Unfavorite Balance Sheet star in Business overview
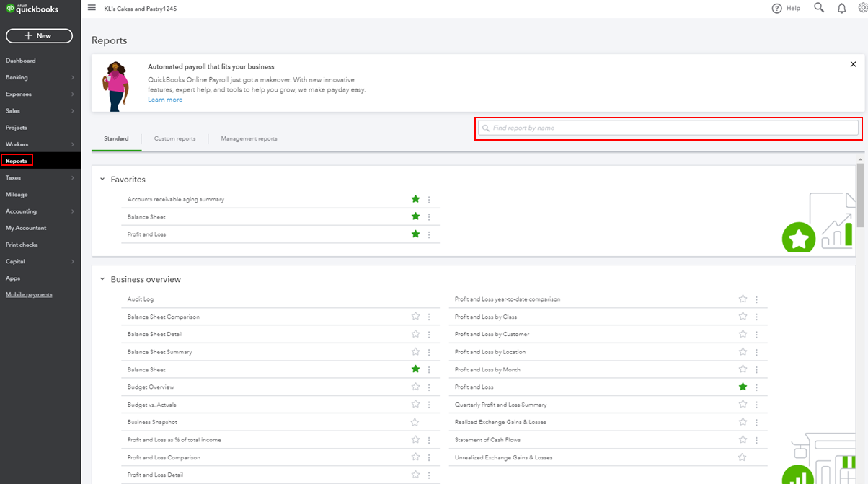Image resolution: width=868 pixels, height=484 pixels. pos(415,369)
